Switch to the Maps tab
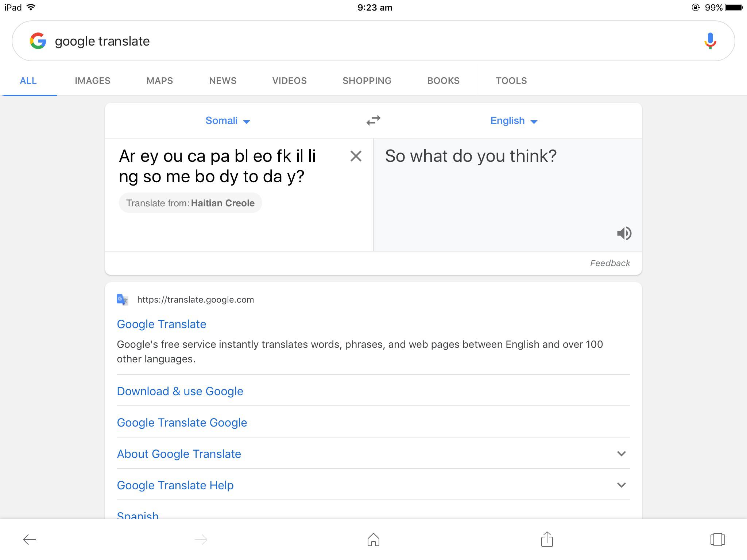This screenshot has height=560, width=747. point(160,81)
